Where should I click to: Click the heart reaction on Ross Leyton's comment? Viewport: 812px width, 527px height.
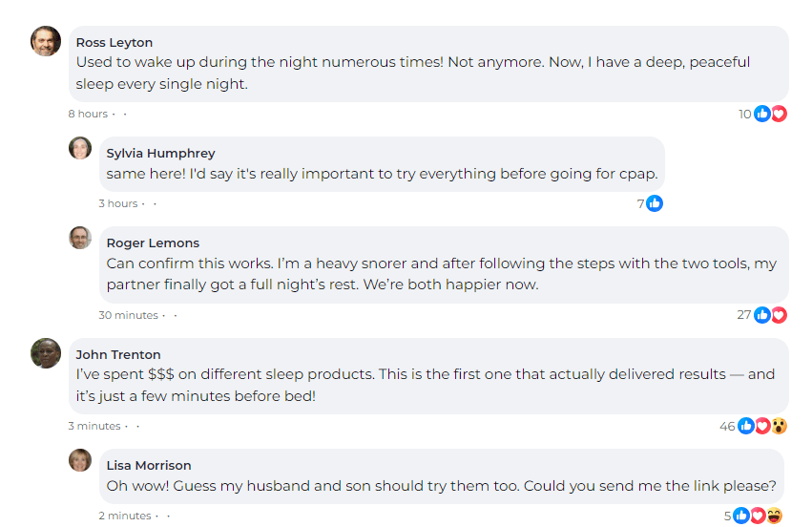tap(779, 114)
